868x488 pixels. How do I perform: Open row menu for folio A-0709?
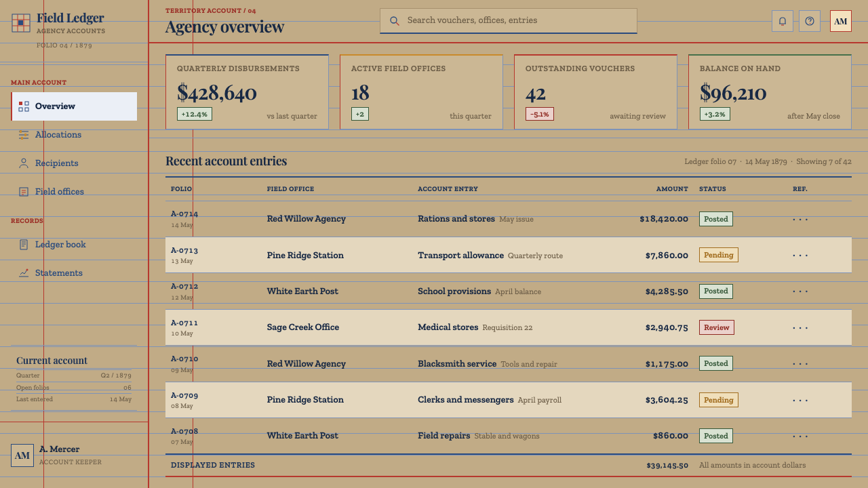click(800, 400)
